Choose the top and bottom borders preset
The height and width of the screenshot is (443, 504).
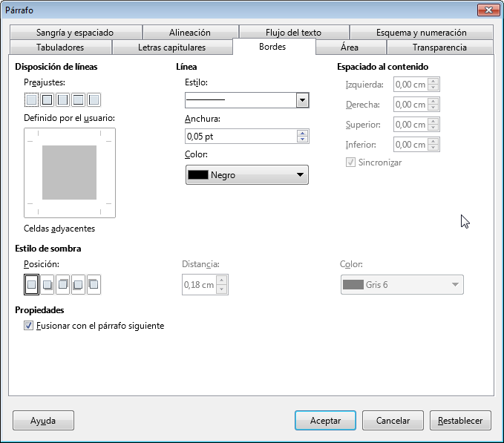tap(78, 99)
